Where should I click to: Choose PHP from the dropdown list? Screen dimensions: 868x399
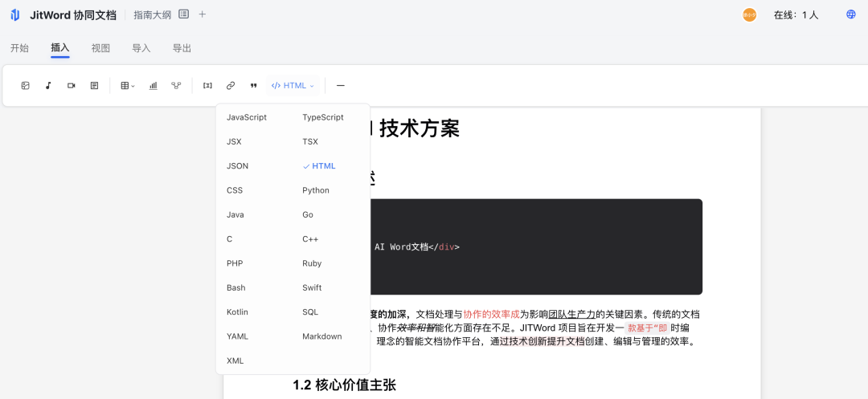click(x=235, y=263)
